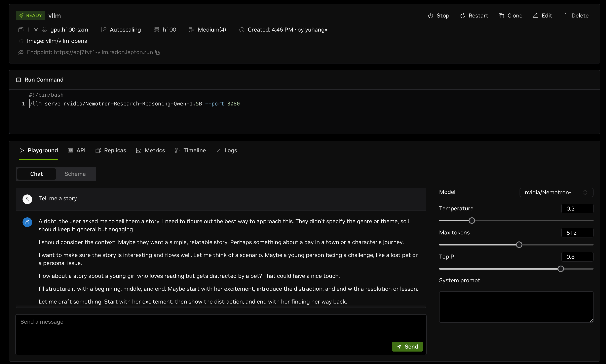Focus the System prompt text area
The width and height of the screenshot is (606, 364).
click(x=516, y=307)
